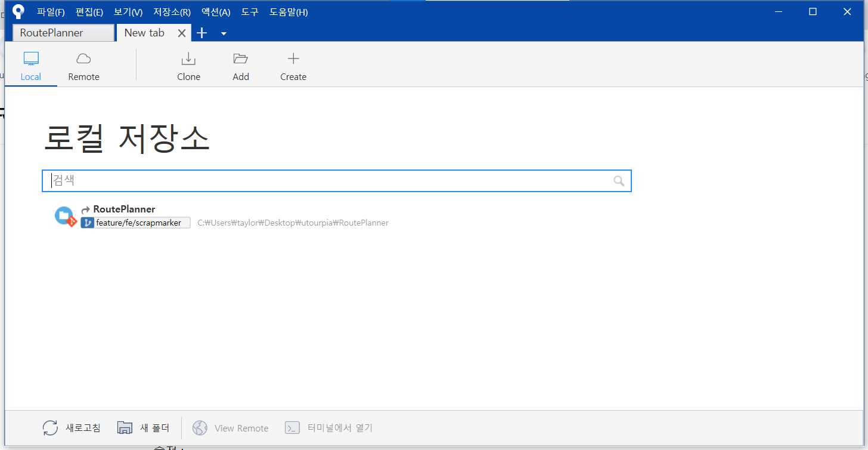Open the 보기(V) menu
The image size is (868, 450).
(128, 12)
